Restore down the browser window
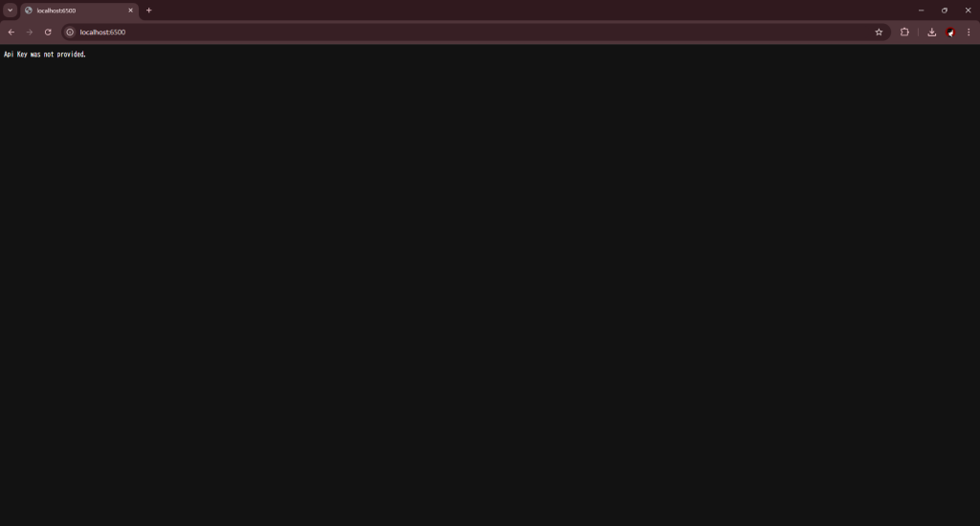The width and height of the screenshot is (980, 526). pos(945,10)
